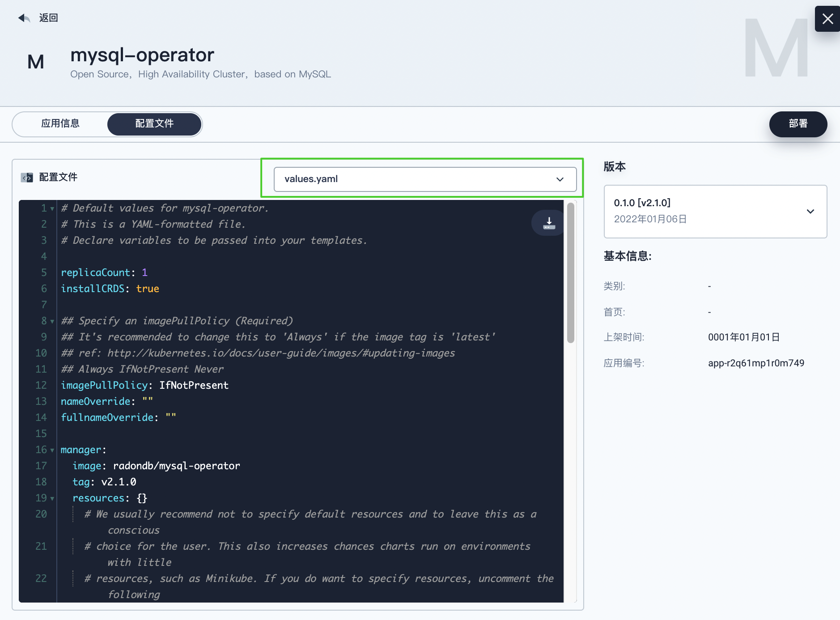Click the 版本 heading
The height and width of the screenshot is (620, 840).
click(615, 167)
